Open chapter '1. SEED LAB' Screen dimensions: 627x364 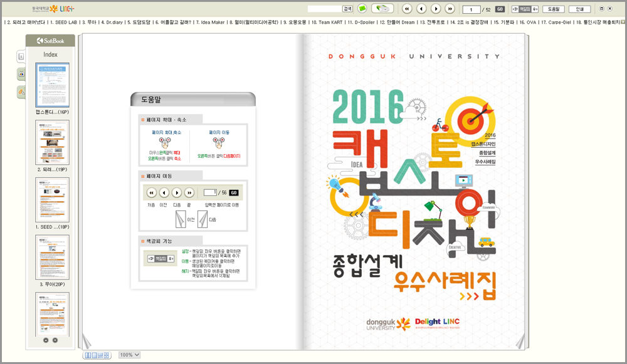coord(63,23)
